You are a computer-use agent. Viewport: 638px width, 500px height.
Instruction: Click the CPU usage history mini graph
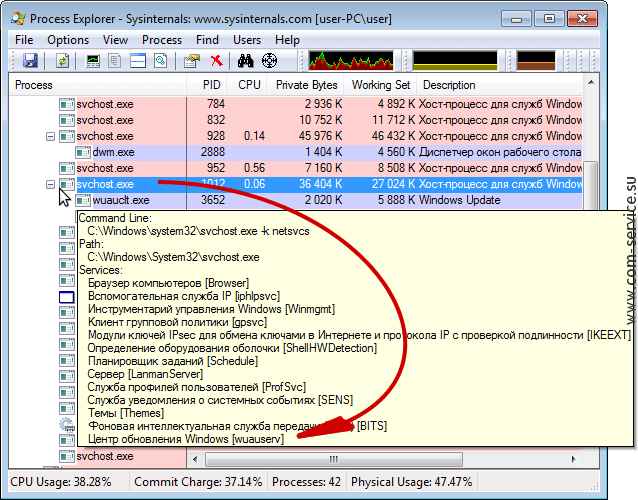[x=351, y=61]
